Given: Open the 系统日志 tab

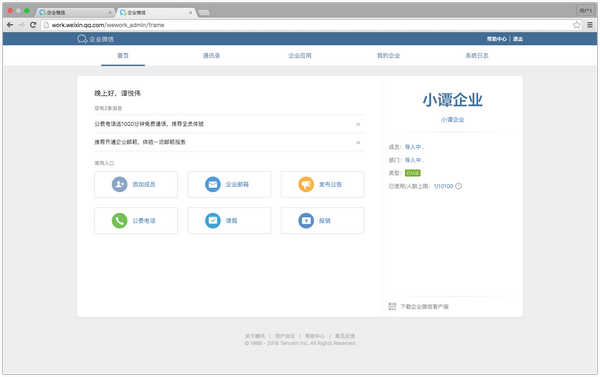Looking at the screenshot, I should pyautogui.click(x=477, y=56).
